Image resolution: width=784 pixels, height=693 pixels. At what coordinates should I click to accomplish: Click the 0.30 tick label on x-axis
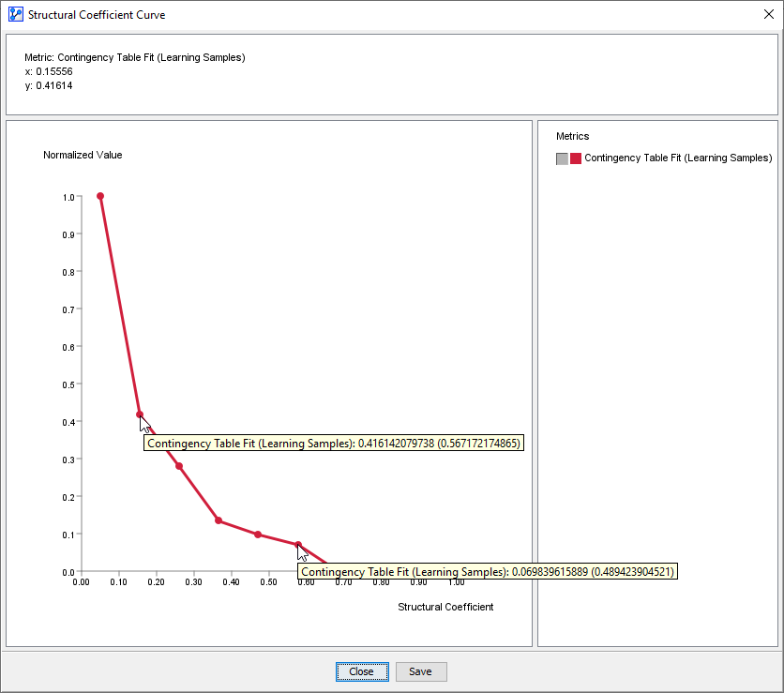[193, 582]
